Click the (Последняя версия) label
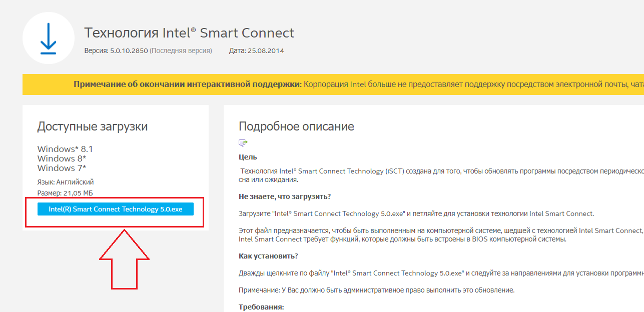Viewport: 644px width, 312px height. 181,50
